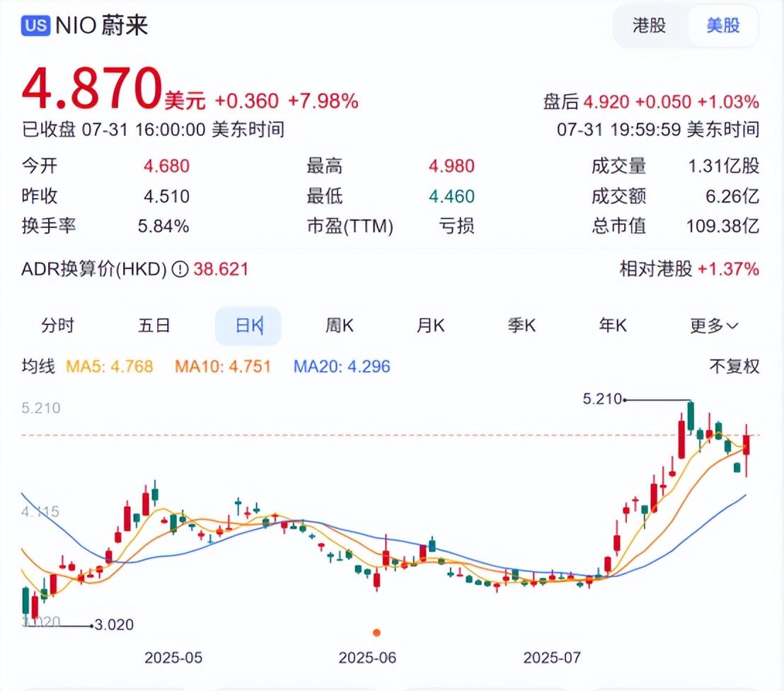Image resolution: width=784 pixels, height=691 pixels.
Task: Click the 2025-07 date axis label
Action: (552, 658)
